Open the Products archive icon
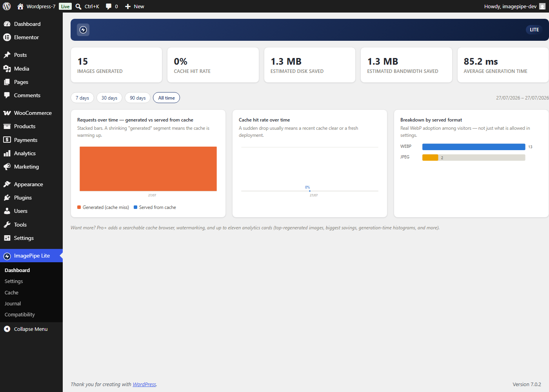This screenshot has width=549, height=392. pos(7,126)
